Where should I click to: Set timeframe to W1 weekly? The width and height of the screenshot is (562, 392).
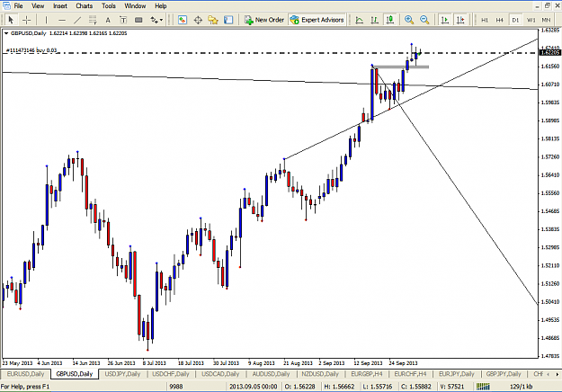(531, 20)
